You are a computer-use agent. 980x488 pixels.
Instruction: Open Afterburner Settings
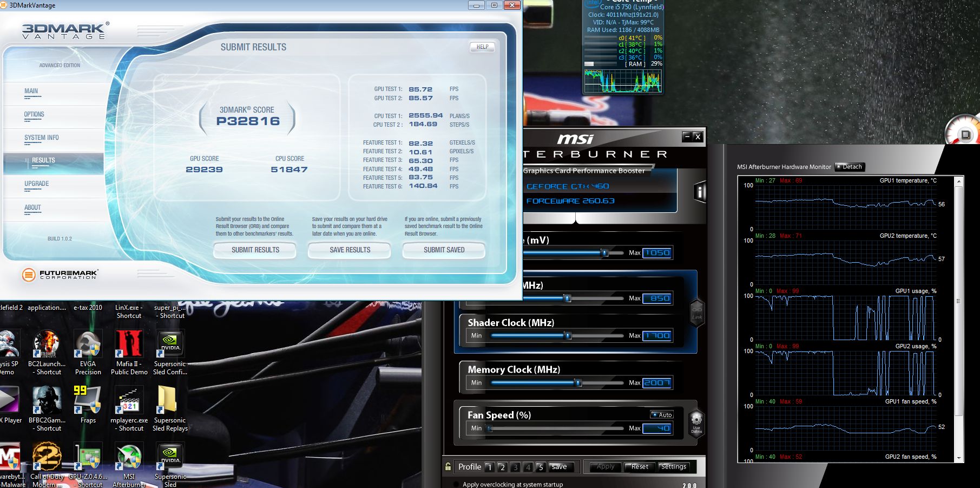tap(673, 466)
